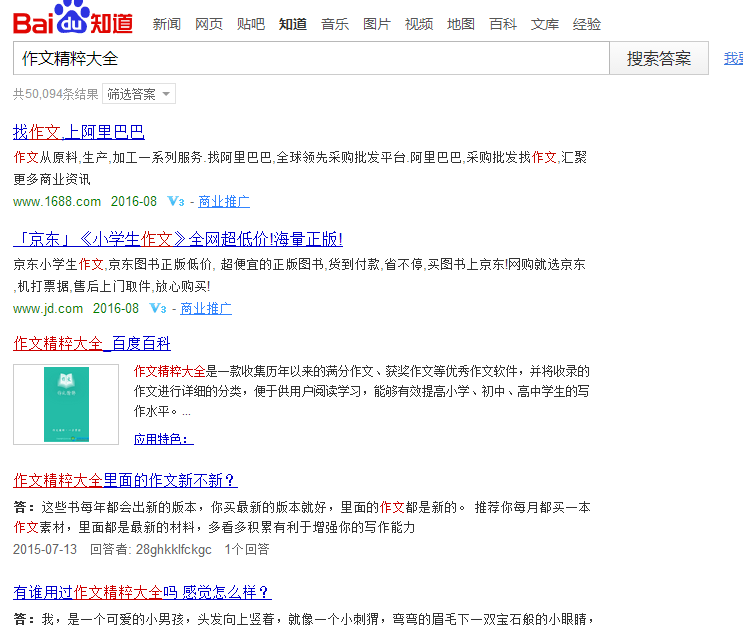The width and height of the screenshot is (743, 627).
Task: Go to the 经验 tab
Action: point(587,24)
